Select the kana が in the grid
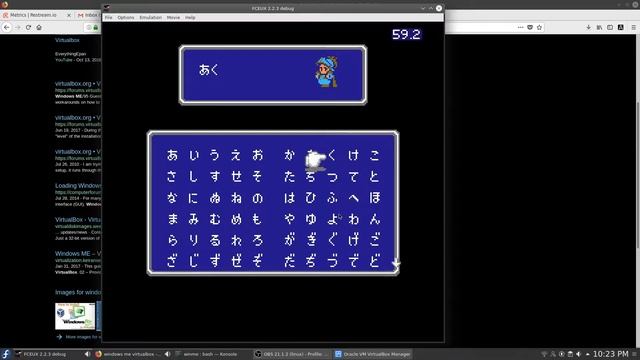The height and width of the screenshot is (360, 640). click(289, 240)
